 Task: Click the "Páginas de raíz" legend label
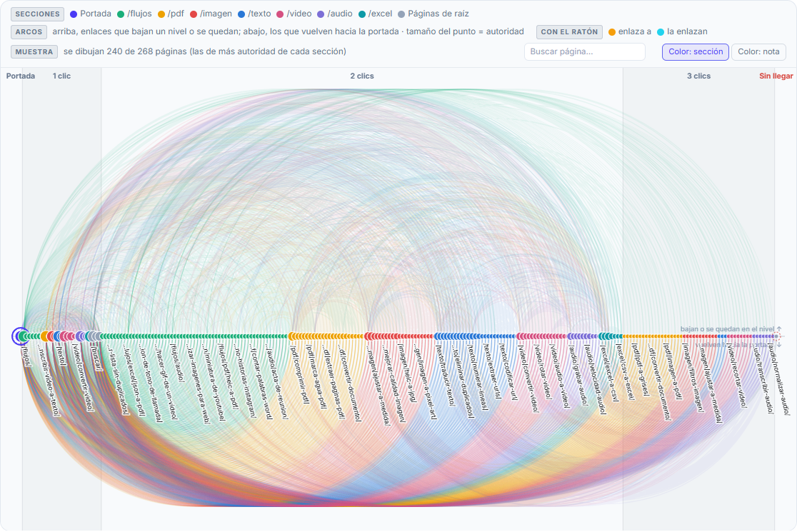(x=438, y=14)
